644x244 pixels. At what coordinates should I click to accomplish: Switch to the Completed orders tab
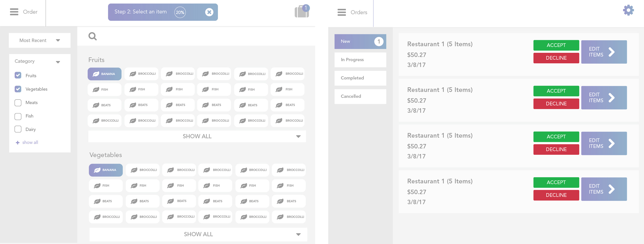[360, 78]
